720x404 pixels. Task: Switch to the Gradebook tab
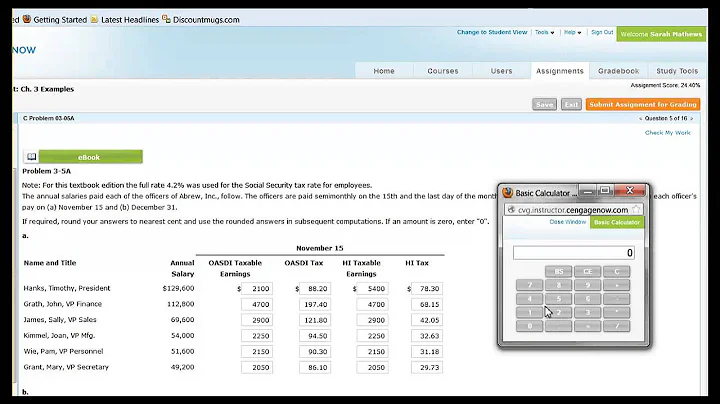pyautogui.click(x=619, y=71)
